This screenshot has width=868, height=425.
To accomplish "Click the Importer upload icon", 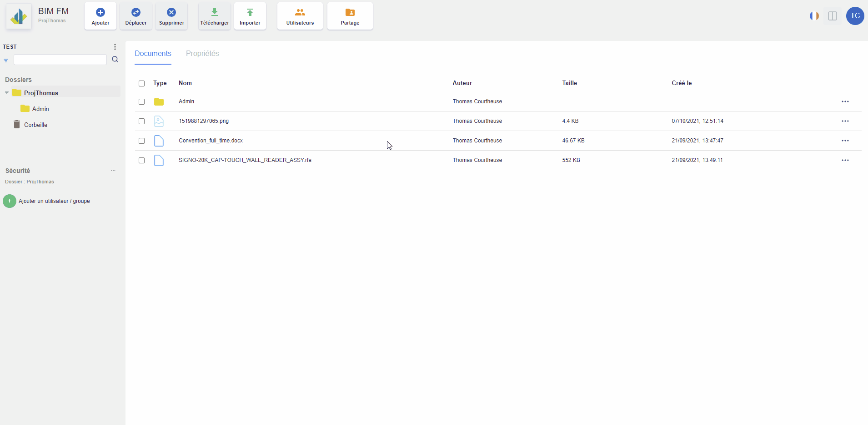I will pos(250,13).
